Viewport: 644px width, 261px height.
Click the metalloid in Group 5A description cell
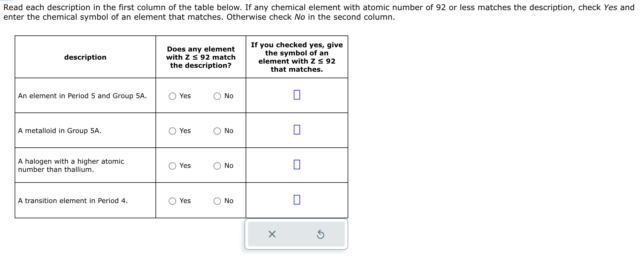pos(60,130)
